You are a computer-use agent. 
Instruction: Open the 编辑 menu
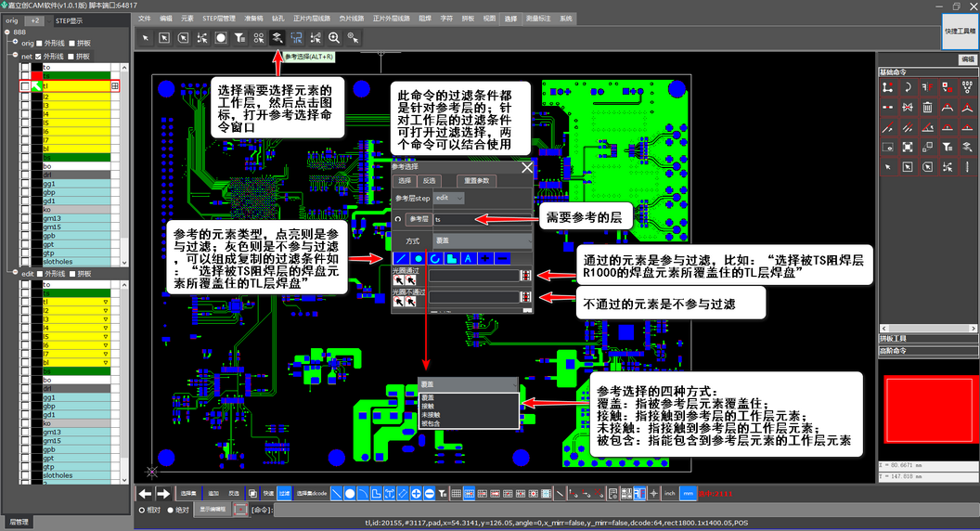[165, 19]
